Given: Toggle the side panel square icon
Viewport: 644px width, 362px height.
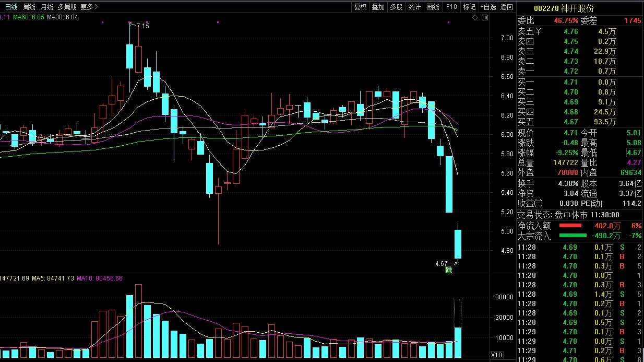Looking at the screenshot, I should click(x=484, y=18).
